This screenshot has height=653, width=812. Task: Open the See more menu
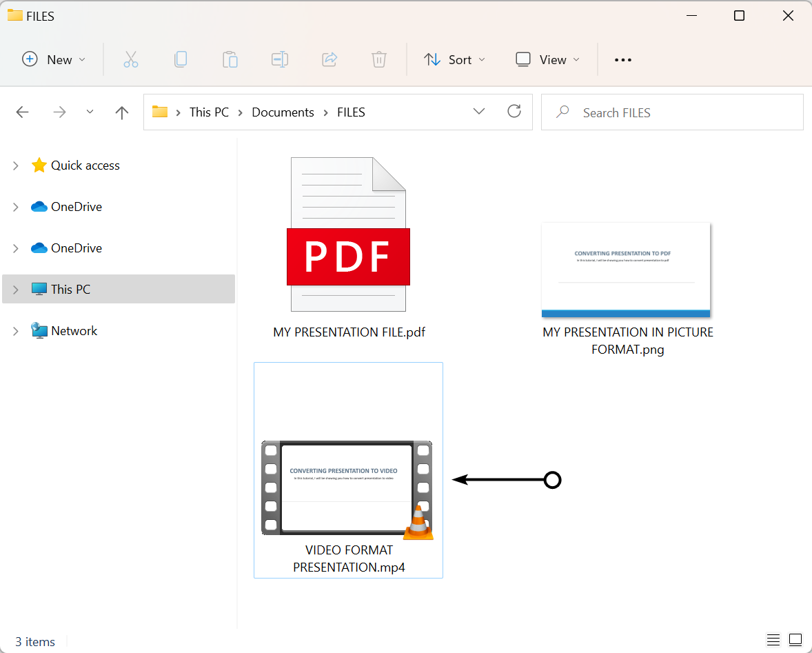tap(622, 59)
